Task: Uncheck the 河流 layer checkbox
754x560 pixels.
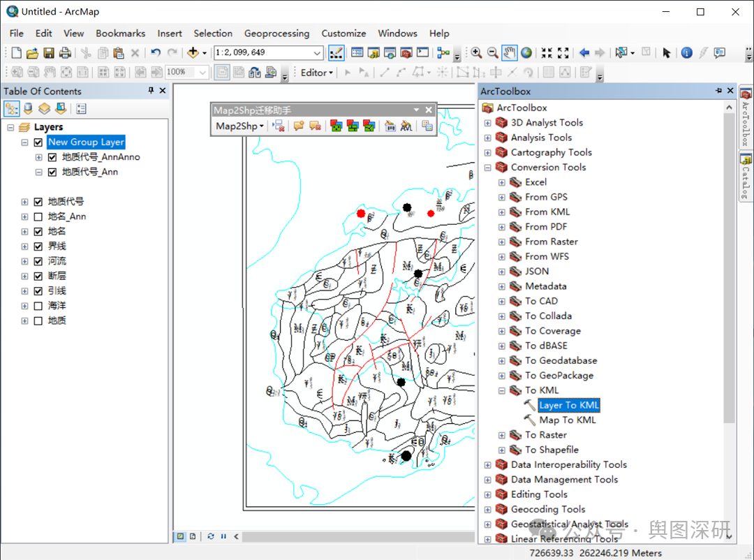Action: coord(38,261)
